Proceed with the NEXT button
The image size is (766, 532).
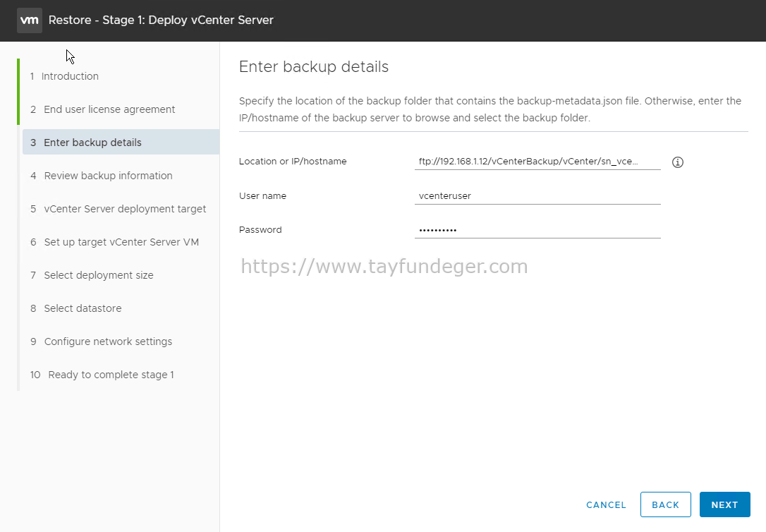click(724, 504)
